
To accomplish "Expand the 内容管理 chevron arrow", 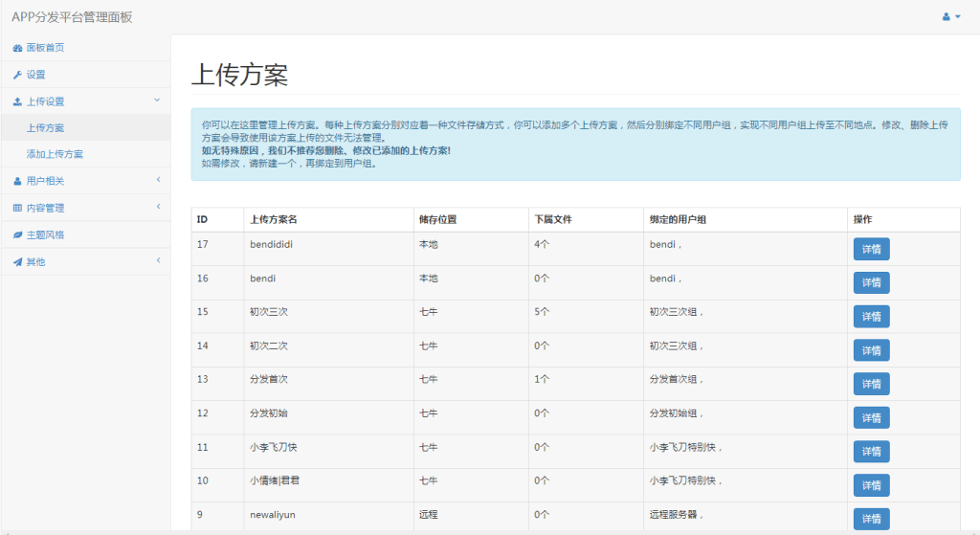I will [157, 207].
